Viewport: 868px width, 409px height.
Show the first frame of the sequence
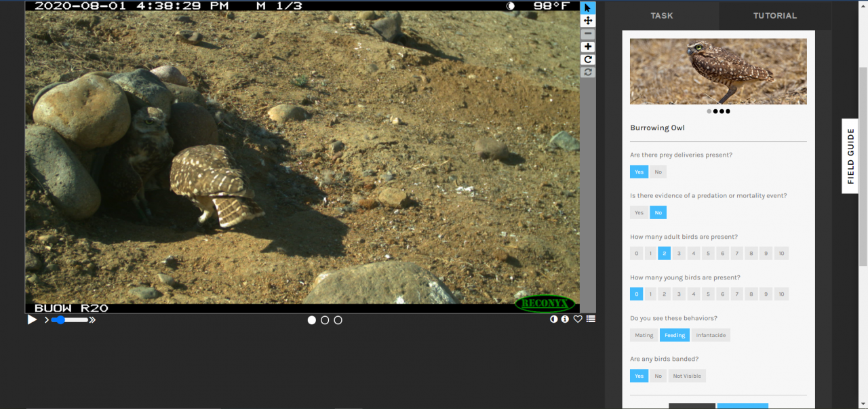[x=312, y=320]
